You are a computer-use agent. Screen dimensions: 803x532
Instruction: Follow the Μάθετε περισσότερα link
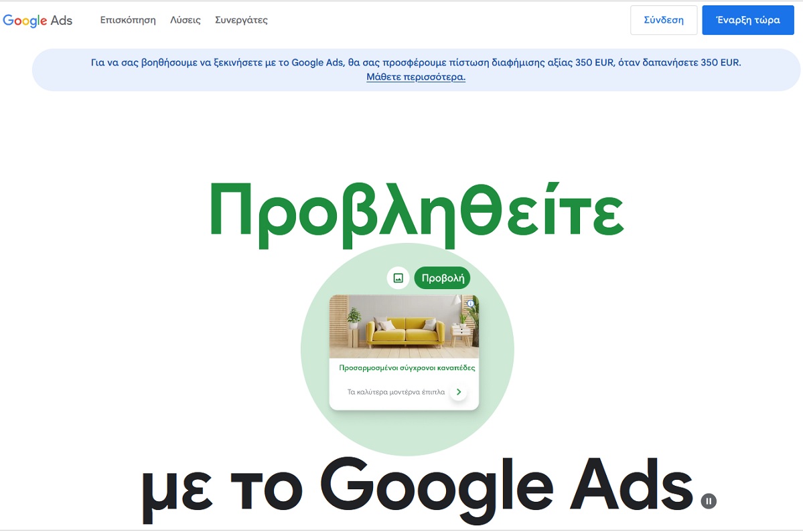[416, 77]
